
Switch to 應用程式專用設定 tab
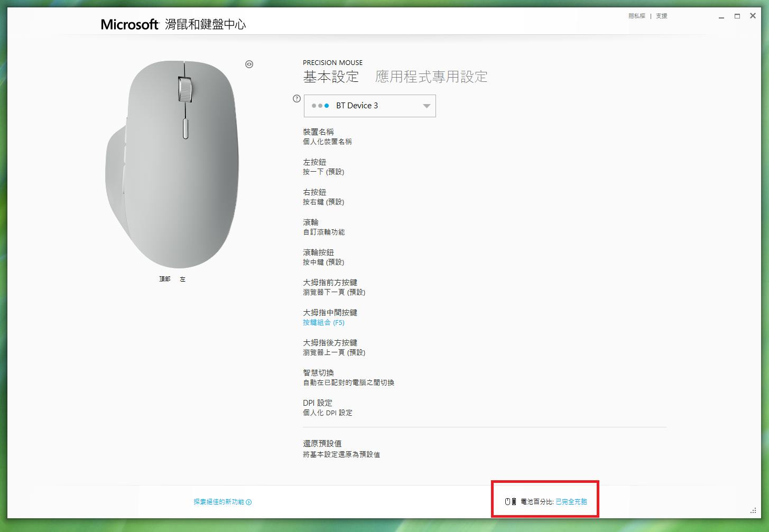click(x=431, y=77)
